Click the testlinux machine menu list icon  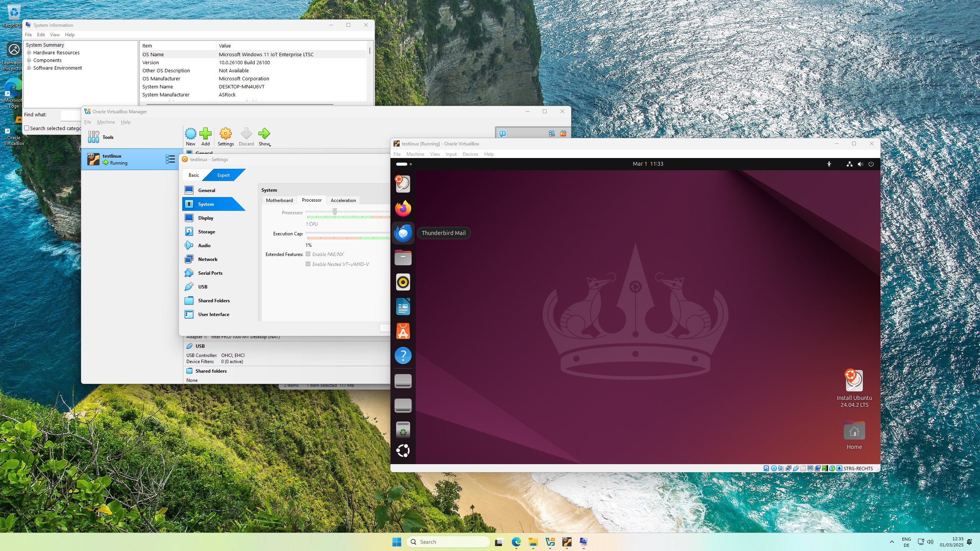[170, 159]
